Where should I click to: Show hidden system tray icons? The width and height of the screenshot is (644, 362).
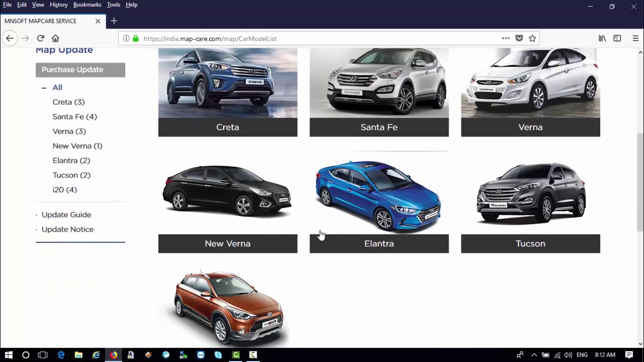coord(534,355)
